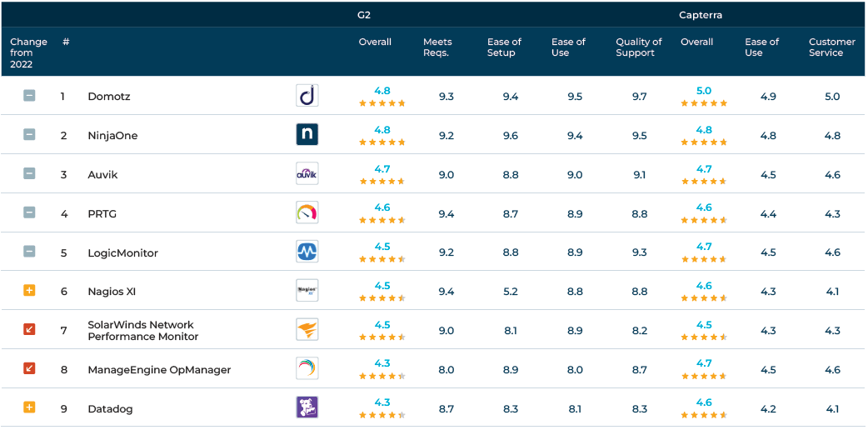Click Domotz Customer Service value 5.0
This screenshot has width=868, height=430.
pos(832,97)
